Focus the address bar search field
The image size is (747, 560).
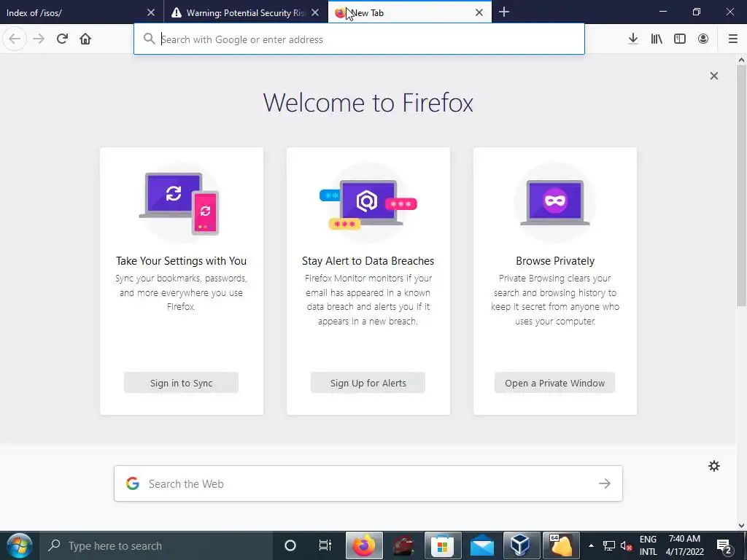(x=359, y=39)
